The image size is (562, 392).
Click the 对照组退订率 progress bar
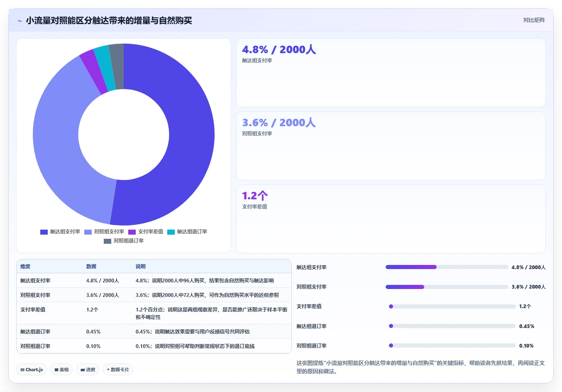click(452, 345)
